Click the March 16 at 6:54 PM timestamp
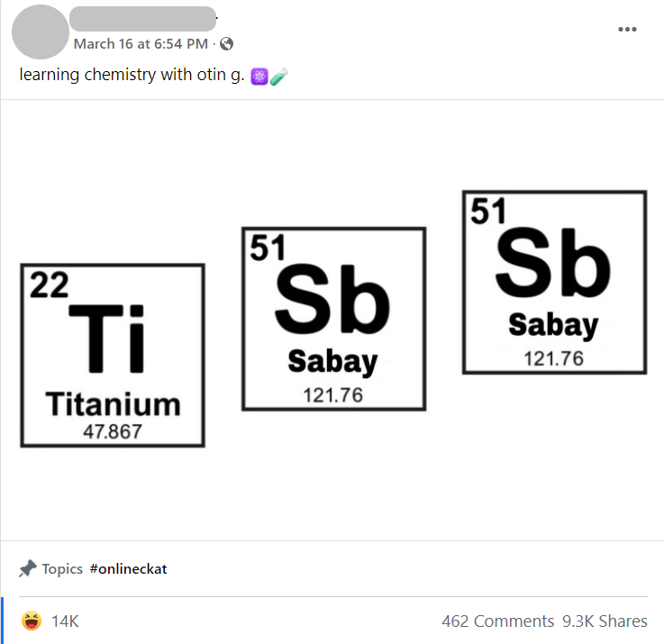Screen dimensions: 664x644 coord(141,43)
